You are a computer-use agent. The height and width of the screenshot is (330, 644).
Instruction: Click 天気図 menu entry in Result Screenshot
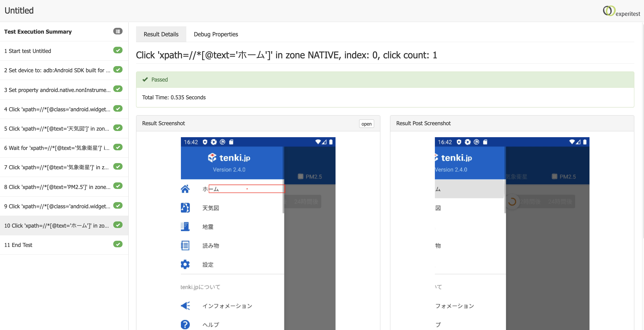tap(210, 208)
